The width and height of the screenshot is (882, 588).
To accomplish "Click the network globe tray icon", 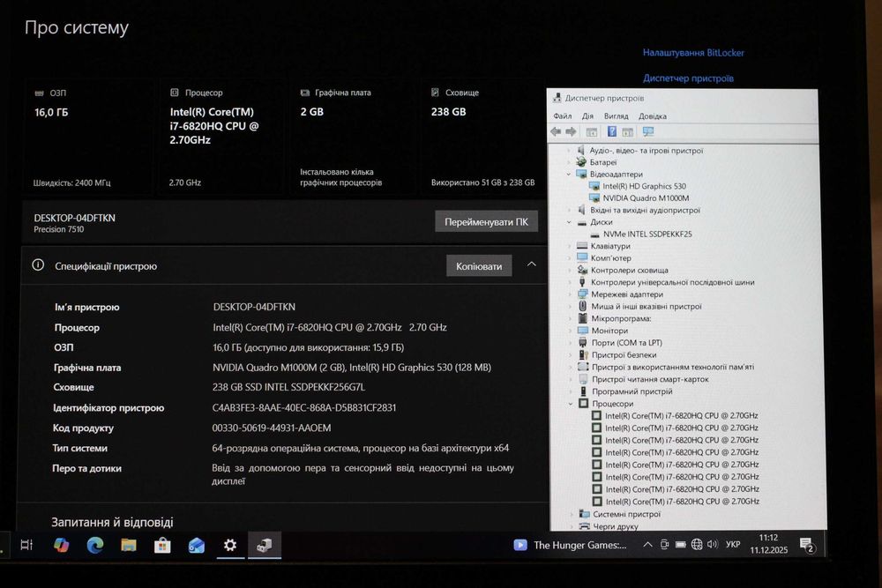I will click(697, 544).
